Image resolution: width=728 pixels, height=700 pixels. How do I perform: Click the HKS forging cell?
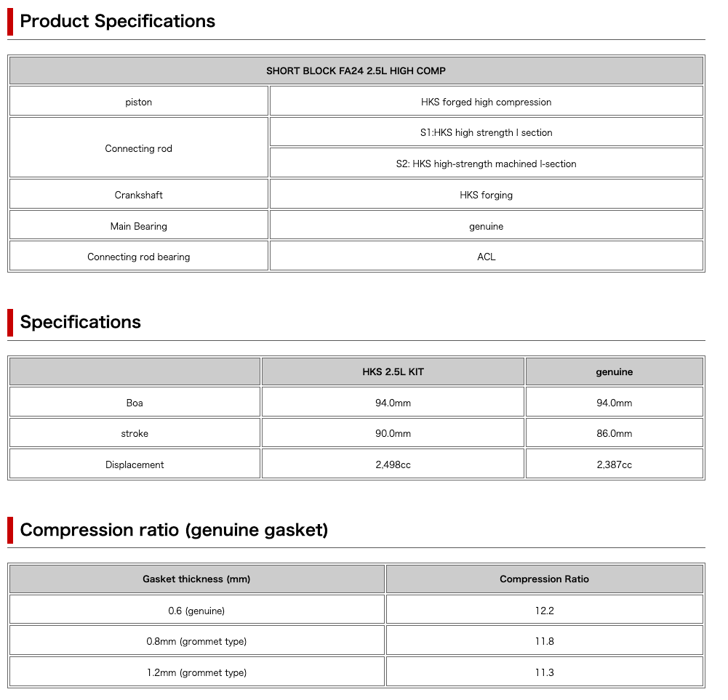coord(486,195)
